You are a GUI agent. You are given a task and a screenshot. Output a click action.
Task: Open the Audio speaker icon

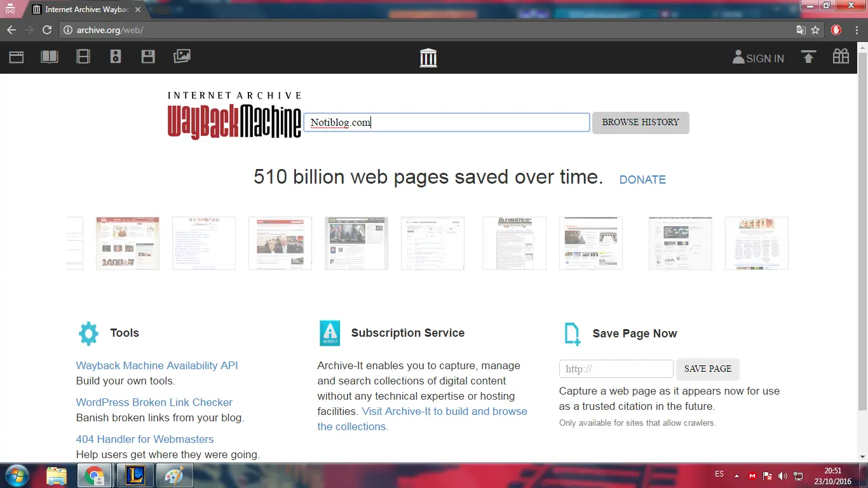click(x=115, y=57)
